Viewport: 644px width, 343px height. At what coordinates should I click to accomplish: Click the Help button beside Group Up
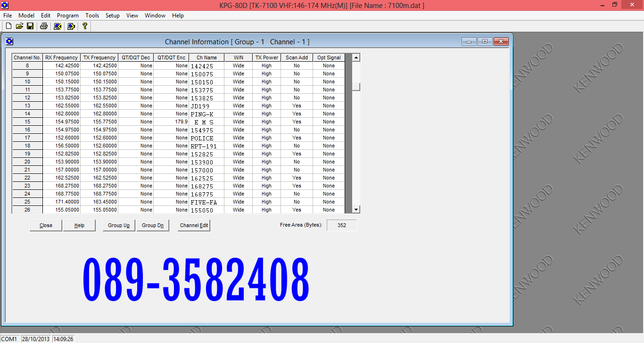[80, 225]
